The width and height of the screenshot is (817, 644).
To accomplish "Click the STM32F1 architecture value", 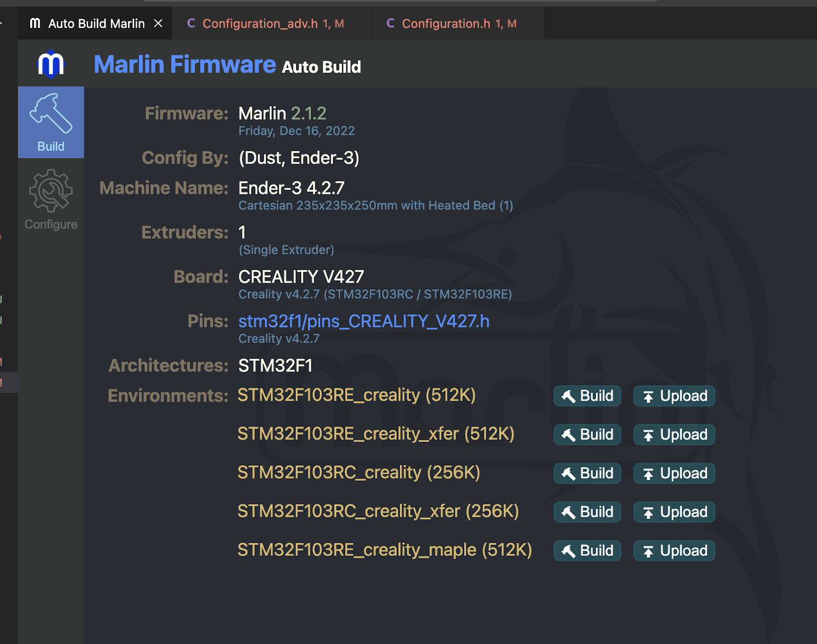I will tap(275, 366).
